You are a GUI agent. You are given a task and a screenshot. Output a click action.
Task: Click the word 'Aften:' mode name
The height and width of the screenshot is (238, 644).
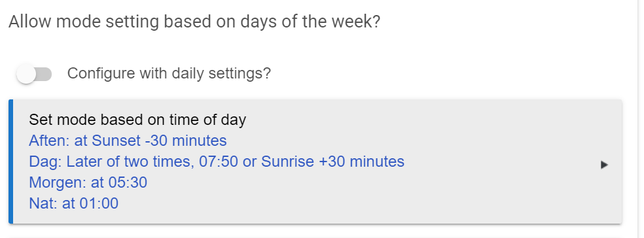(49, 141)
